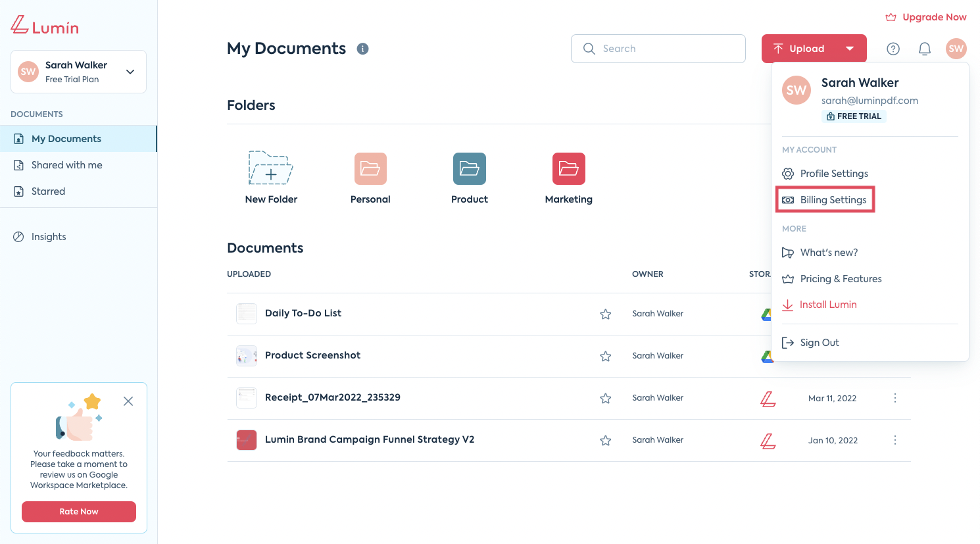Screen dimensions: 980x544
Task: Click the Upload button
Action: [798, 49]
